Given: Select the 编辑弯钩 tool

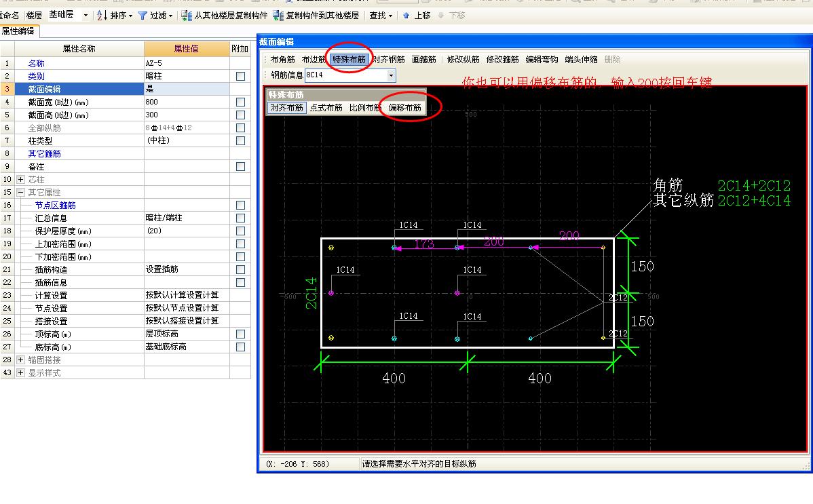Looking at the screenshot, I should (542, 60).
